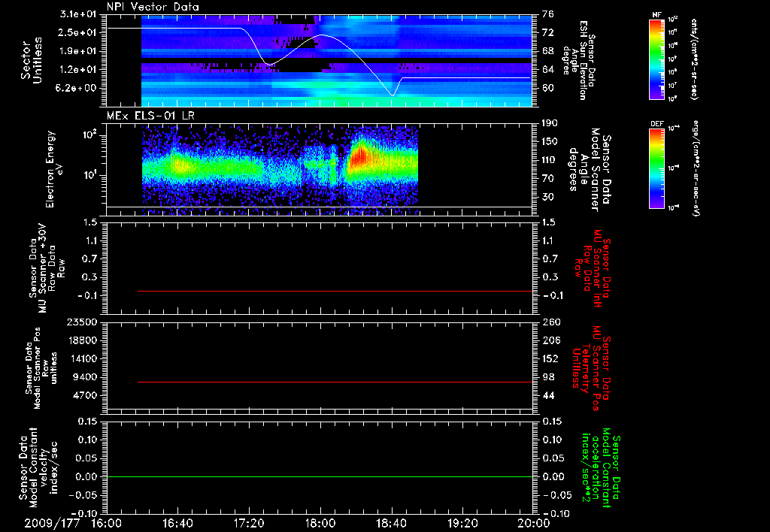This screenshot has height=532, width=770.
Task: Click the "1.2e+01" sector tick value
Action: (78, 70)
